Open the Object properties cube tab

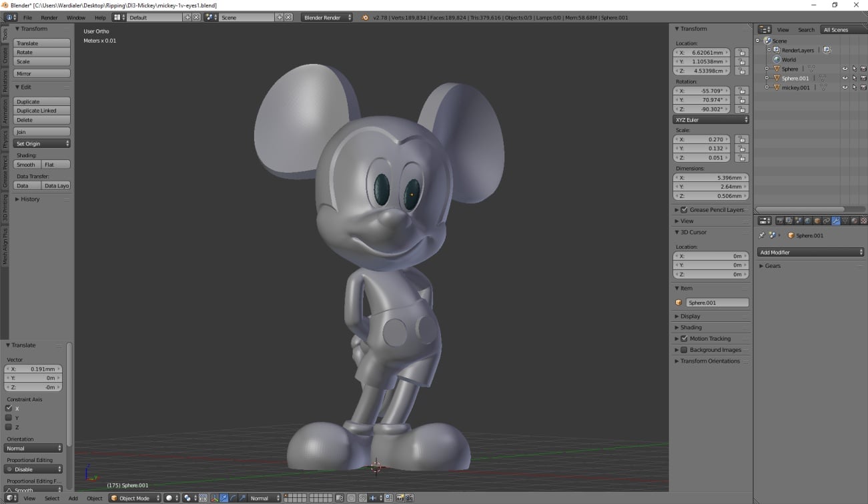(x=817, y=221)
